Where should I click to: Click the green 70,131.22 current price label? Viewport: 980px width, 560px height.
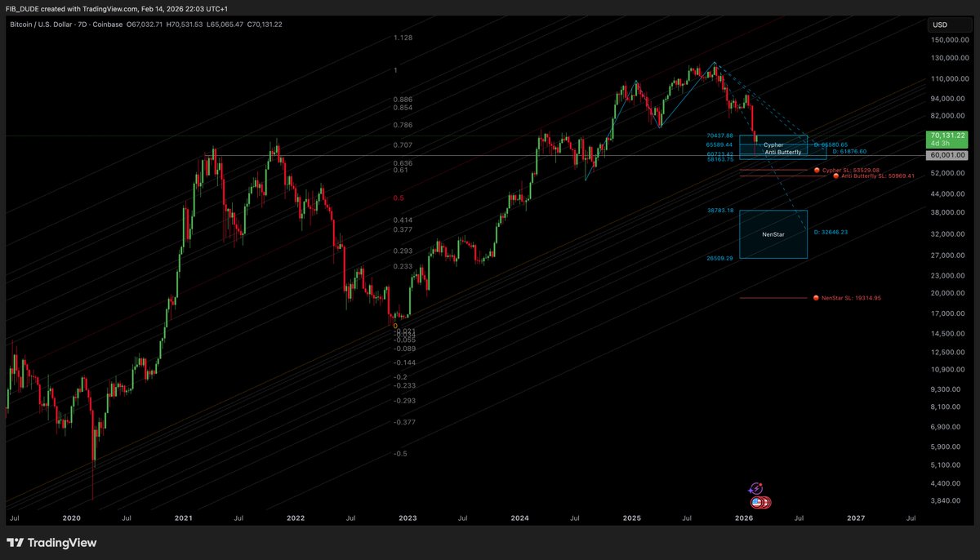[947, 139]
